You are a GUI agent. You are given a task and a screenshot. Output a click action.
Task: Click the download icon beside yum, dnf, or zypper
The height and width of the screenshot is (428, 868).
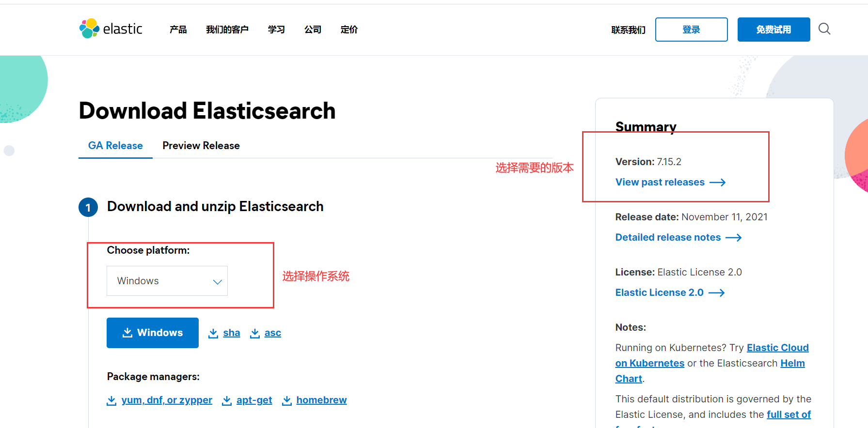click(111, 400)
